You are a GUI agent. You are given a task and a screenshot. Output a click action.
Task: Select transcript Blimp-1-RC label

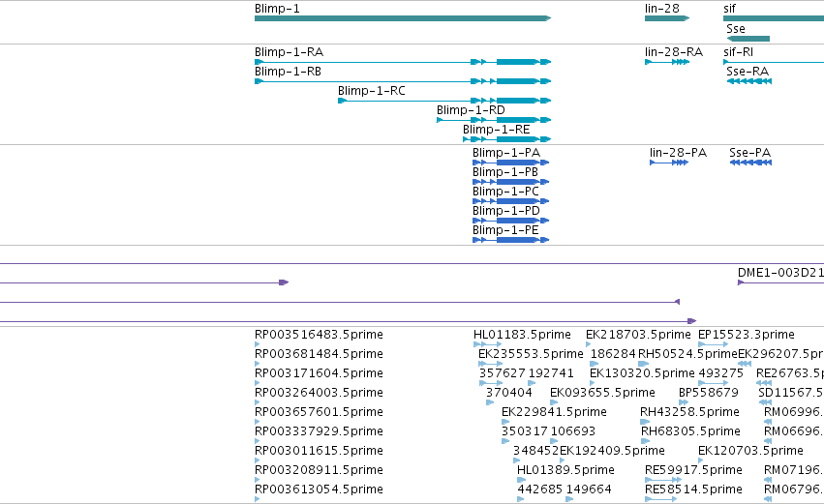(x=372, y=91)
